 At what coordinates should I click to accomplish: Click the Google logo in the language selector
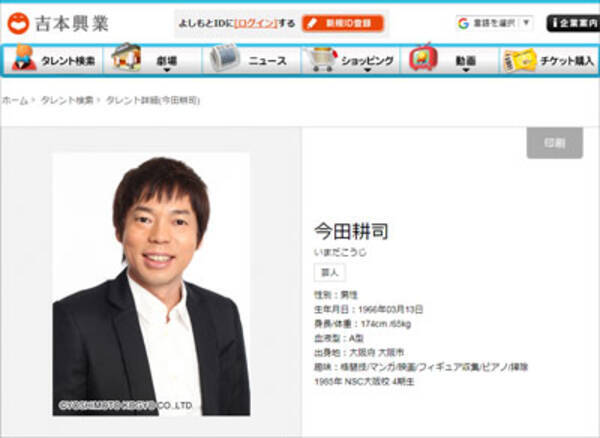point(463,23)
